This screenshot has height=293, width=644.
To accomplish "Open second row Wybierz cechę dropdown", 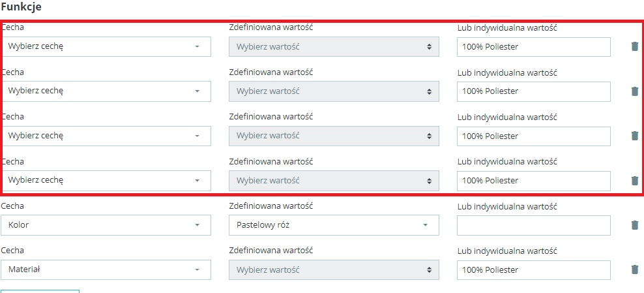I will 106,91.
